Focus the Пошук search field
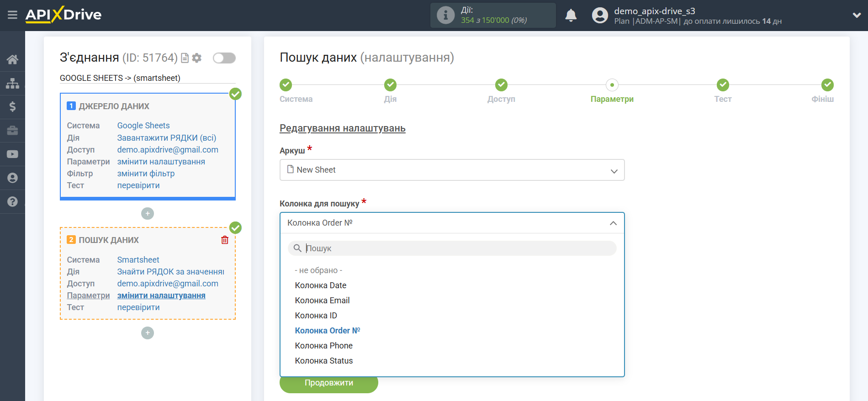Screen dimensions: 868x401 452,248
